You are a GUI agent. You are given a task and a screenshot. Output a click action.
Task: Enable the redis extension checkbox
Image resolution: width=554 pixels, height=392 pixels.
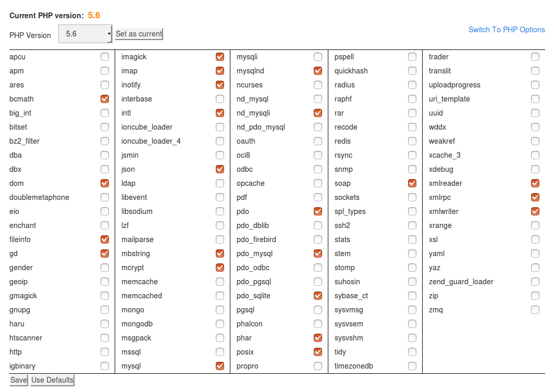[x=412, y=141]
